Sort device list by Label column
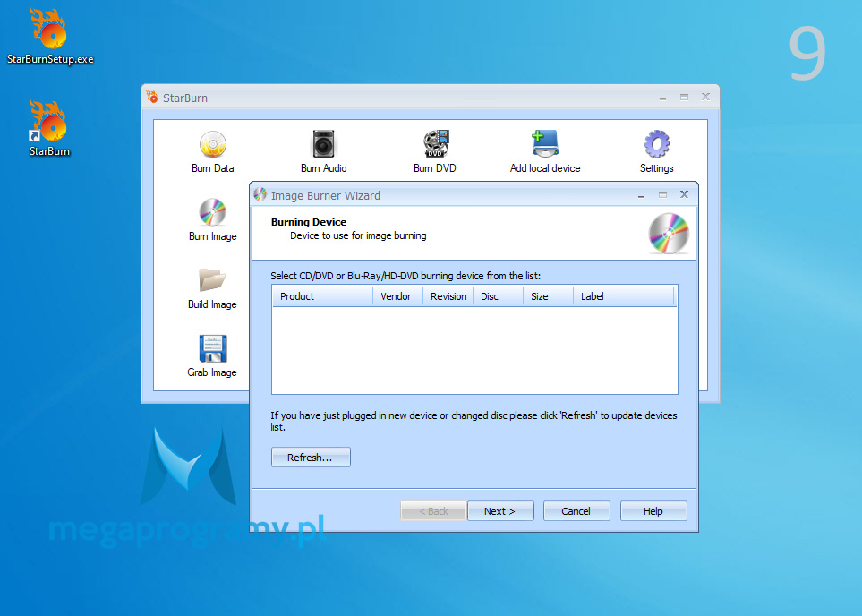862x616 pixels. (x=623, y=296)
